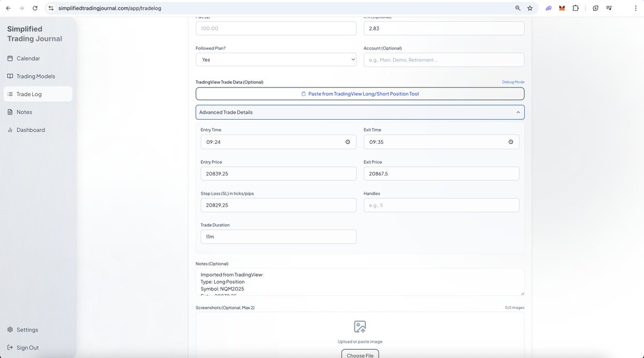Click the browser address bar URL
Screen dimensions: 644x358
pos(109,8)
